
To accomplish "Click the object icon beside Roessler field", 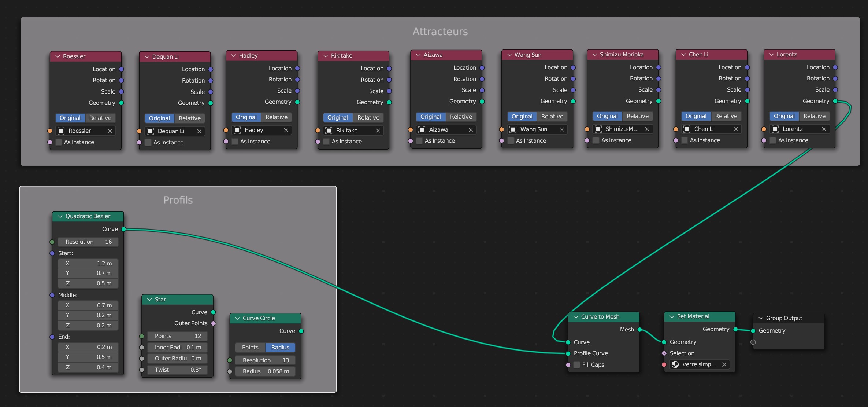I will click(61, 131).
